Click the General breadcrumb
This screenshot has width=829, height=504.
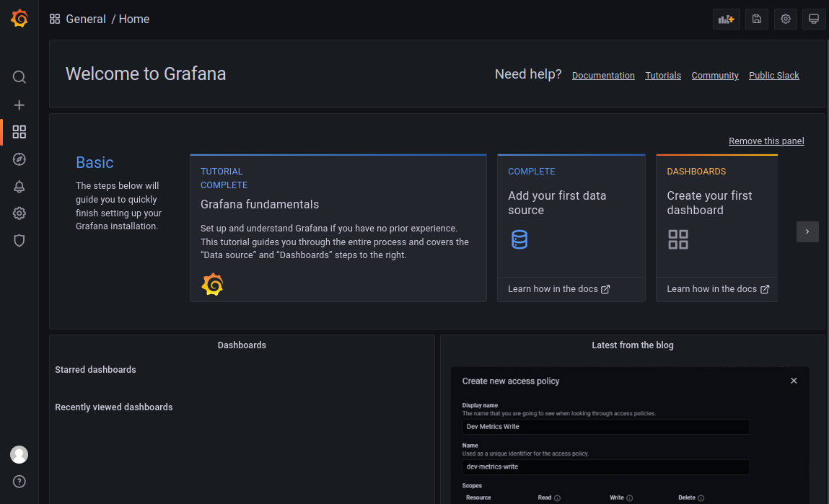tap(86, 19)
